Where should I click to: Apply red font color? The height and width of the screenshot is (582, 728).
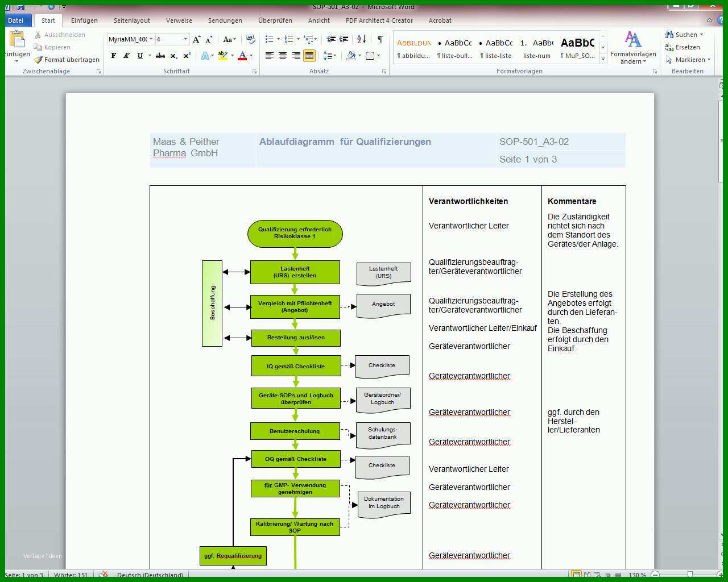click(x=242, y=56)
